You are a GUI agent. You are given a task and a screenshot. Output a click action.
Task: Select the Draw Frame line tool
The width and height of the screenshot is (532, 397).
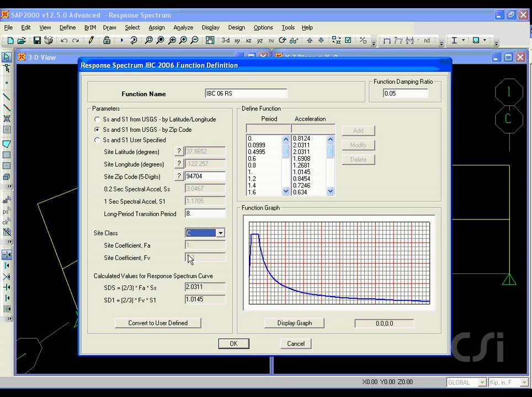(7, 97)
